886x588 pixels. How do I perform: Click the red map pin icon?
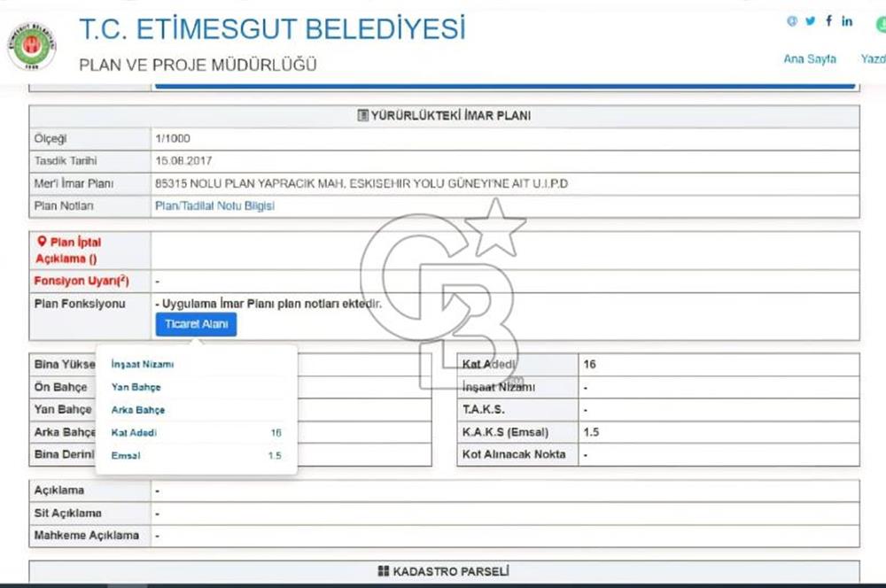coord(41,241)
